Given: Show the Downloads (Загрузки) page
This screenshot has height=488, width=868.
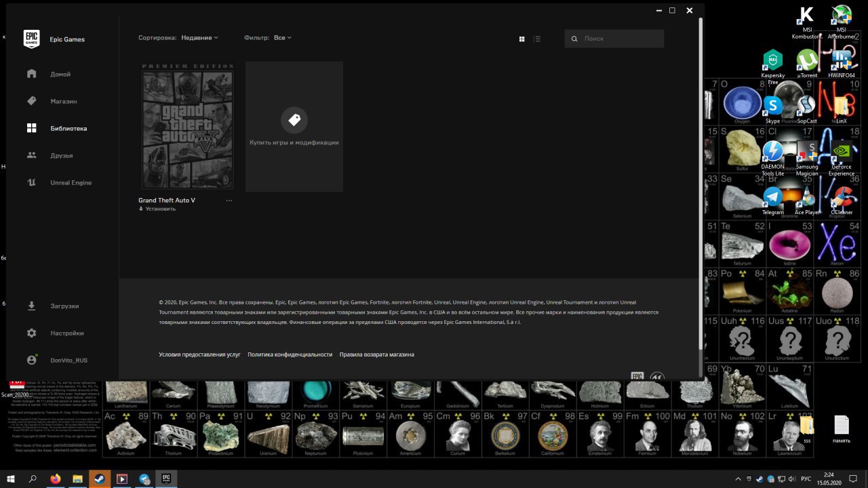Looking at the screenshot, I should pos(31,306).
